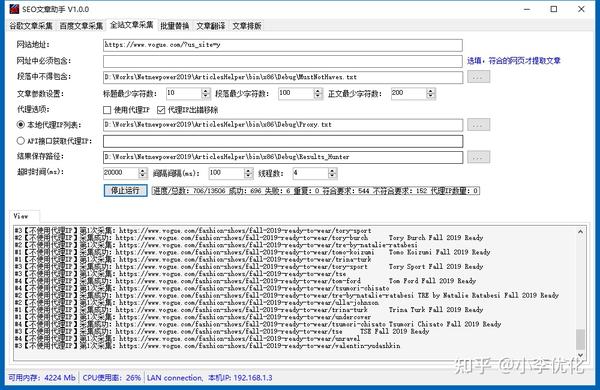Click log line with Tom Ford Fall 2019 Ready

click(x=246, y=281)
